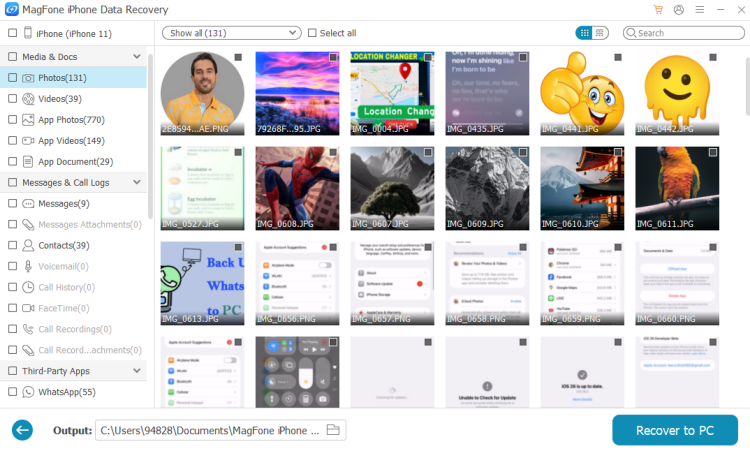Select Contacts(39) category
This screenshot has width=750, height=451.
(63, 245)
